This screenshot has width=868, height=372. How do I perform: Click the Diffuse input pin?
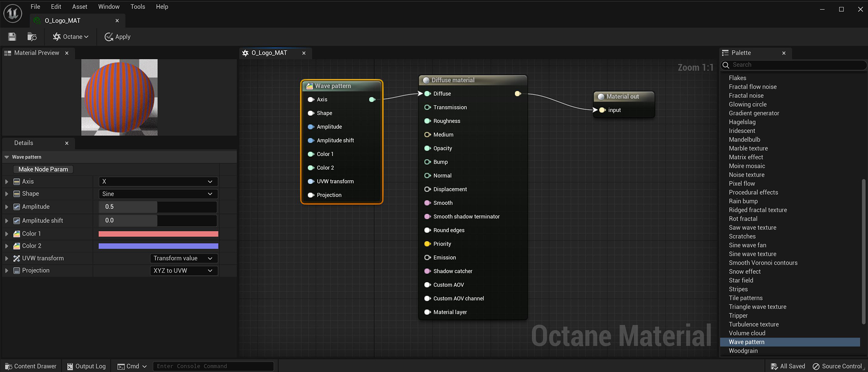pos(427,94)
